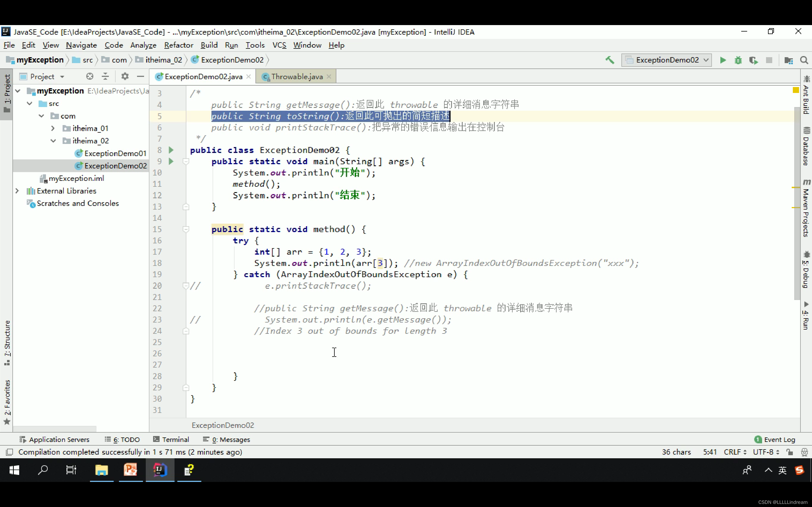Click the editor vertical scrollbar
Viewport: 812px width, 507px height.
pyautogui.click(x=797, y=201)
